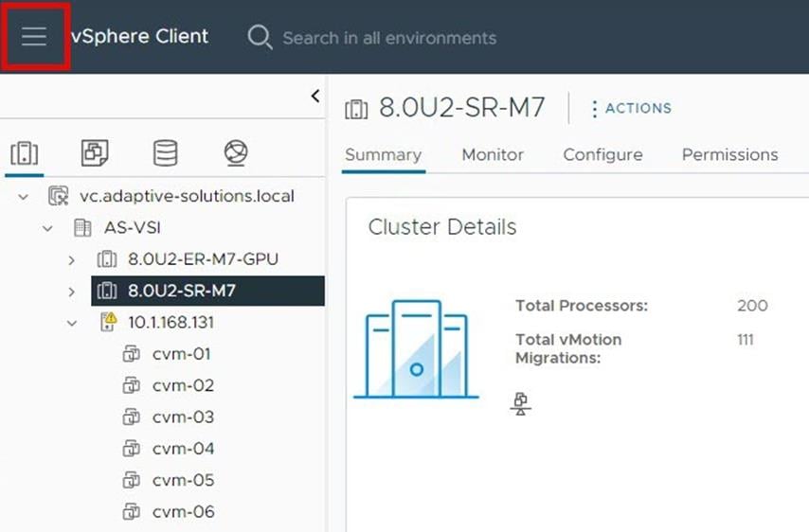Open the Monitor tab

(493, 155)
